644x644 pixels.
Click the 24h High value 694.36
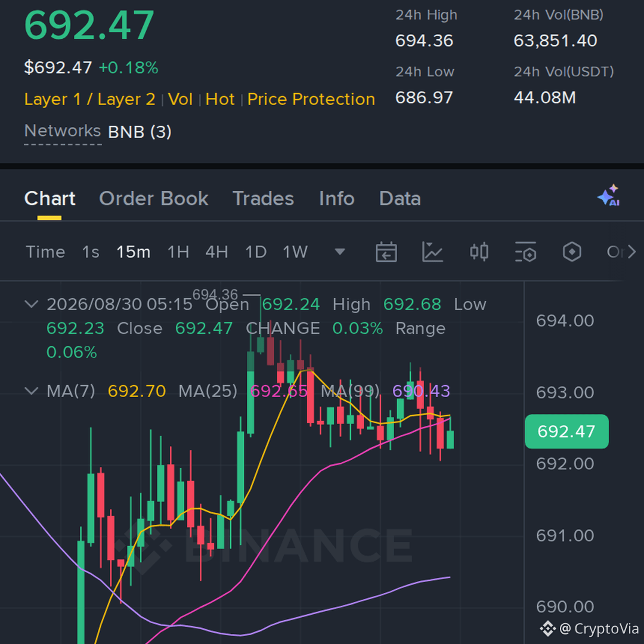pyautogui.click(x=425, y=41)
